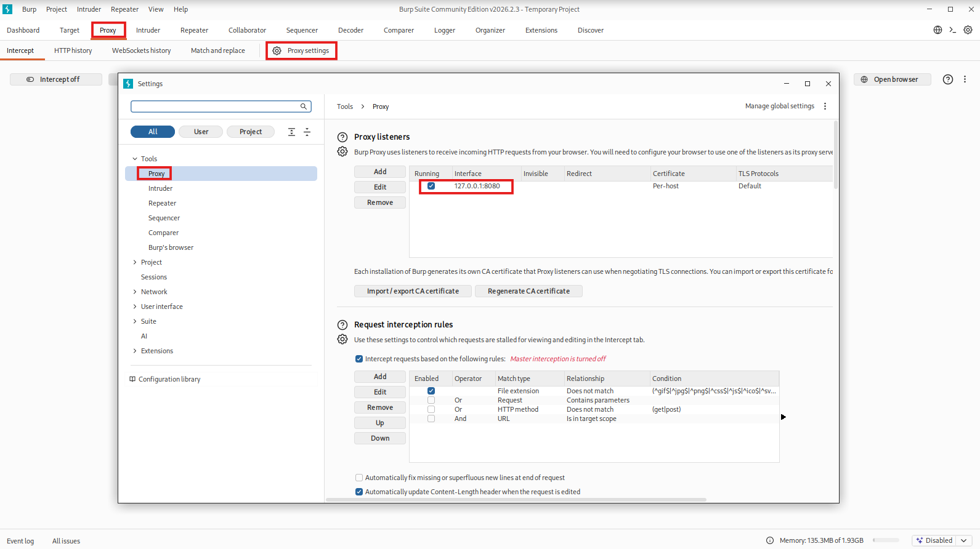
Task: Open the globe proxy icon in top bar
Action: [937, 30]
